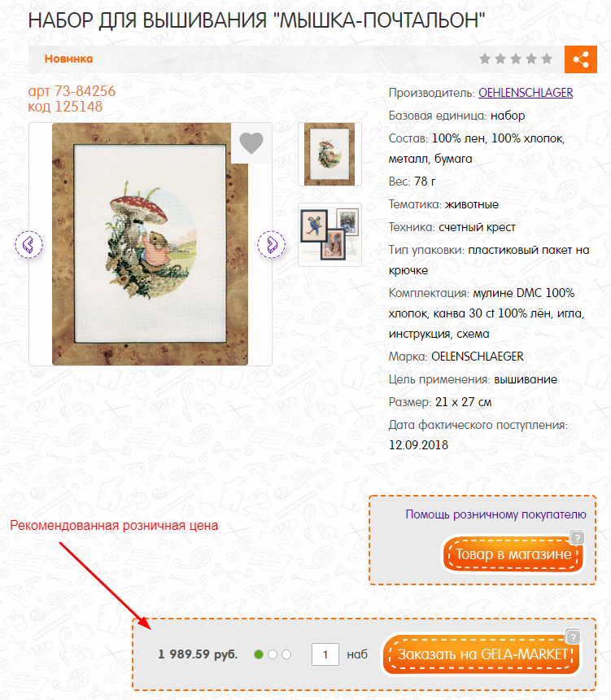This screenshot has width=611, height=700.
Task: Select the second empty availability dot
Action: point(273,654)
